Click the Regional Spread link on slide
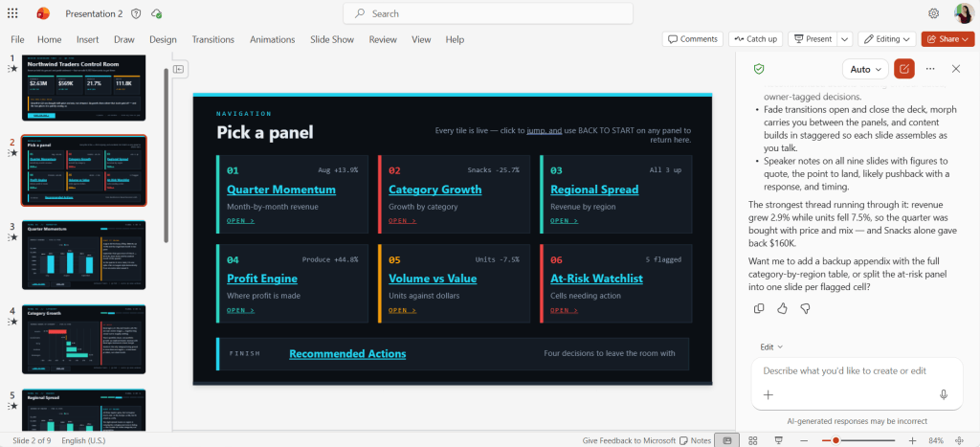Viewport: 980px width, 447px height. pyautogui.click(x=594, y=190)
